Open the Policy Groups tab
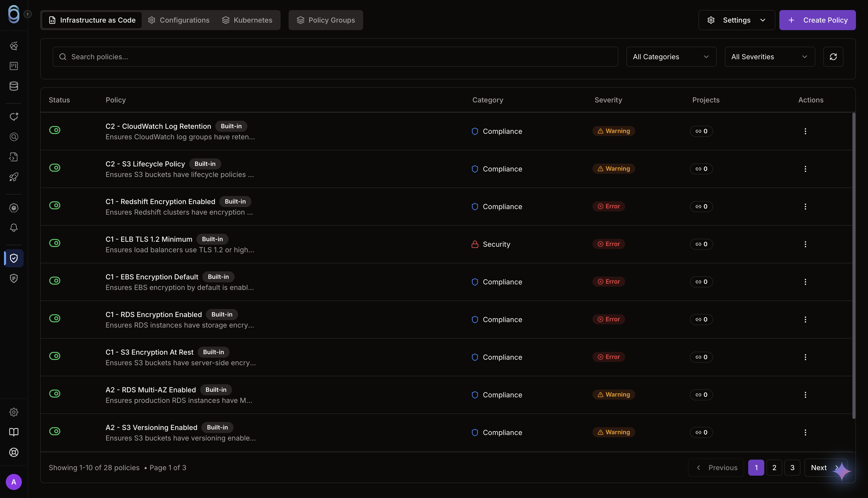This screenshot has height=498, width=868. [325, 20]
